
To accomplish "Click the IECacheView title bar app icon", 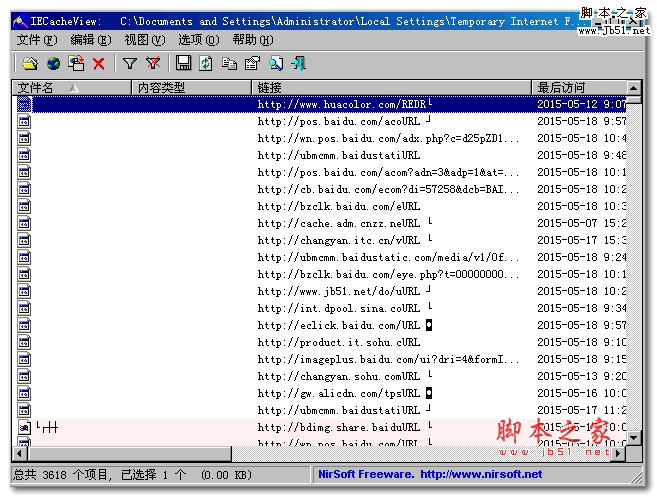I will 20,21.
